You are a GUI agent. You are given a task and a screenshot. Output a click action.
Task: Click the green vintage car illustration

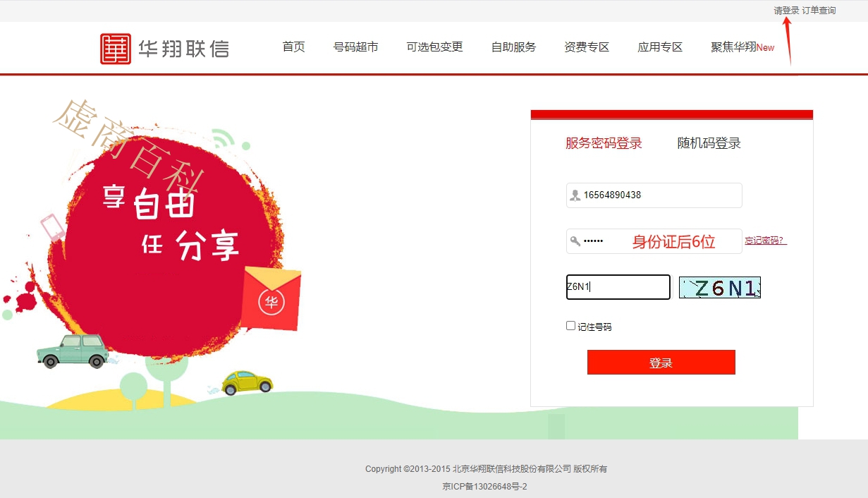[73, 351]
